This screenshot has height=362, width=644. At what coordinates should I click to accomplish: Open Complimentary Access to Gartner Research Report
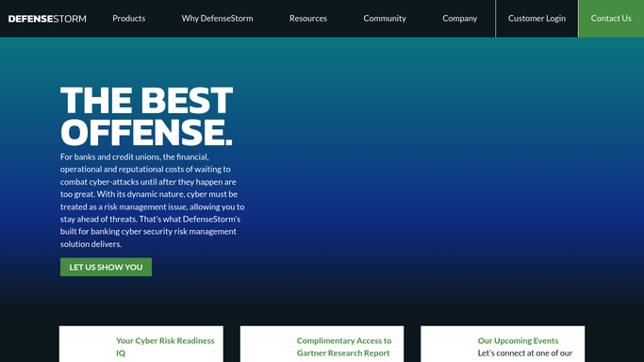(x=344, y=347)
